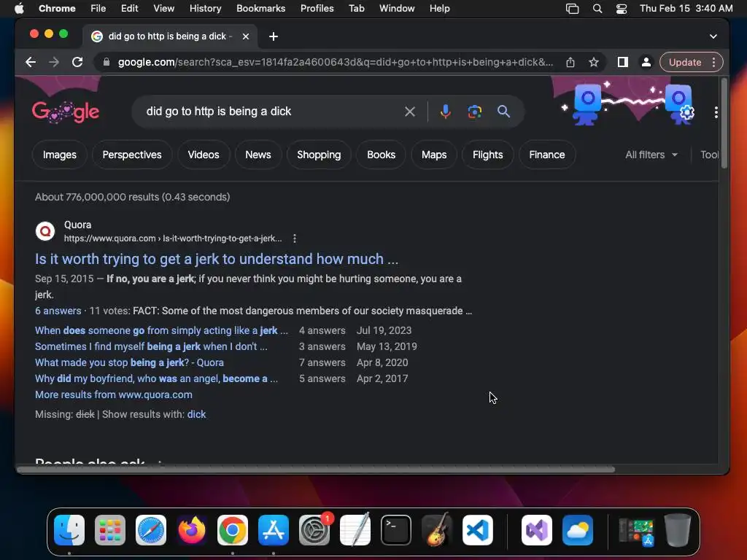This screenshot has height=560, width=747.
Task: Open 'Sometimes I find myself being a jerk' link
Action: click(x=151, y=346)
